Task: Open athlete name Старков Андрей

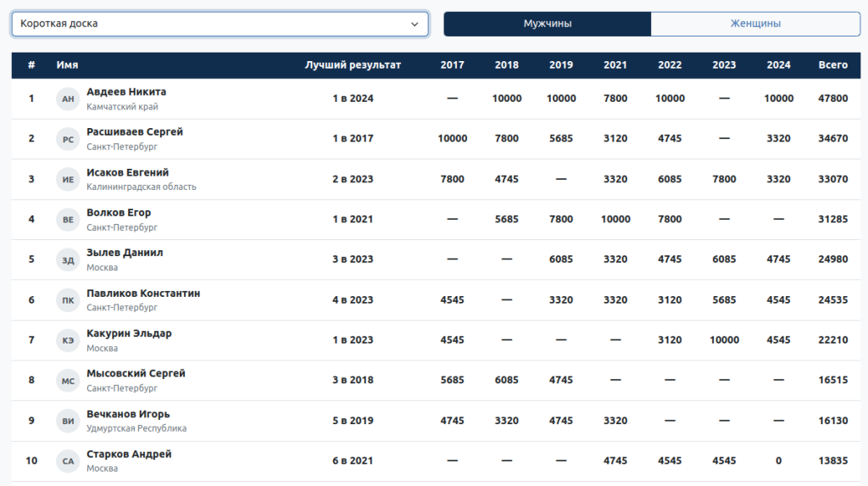Action: 129,455
